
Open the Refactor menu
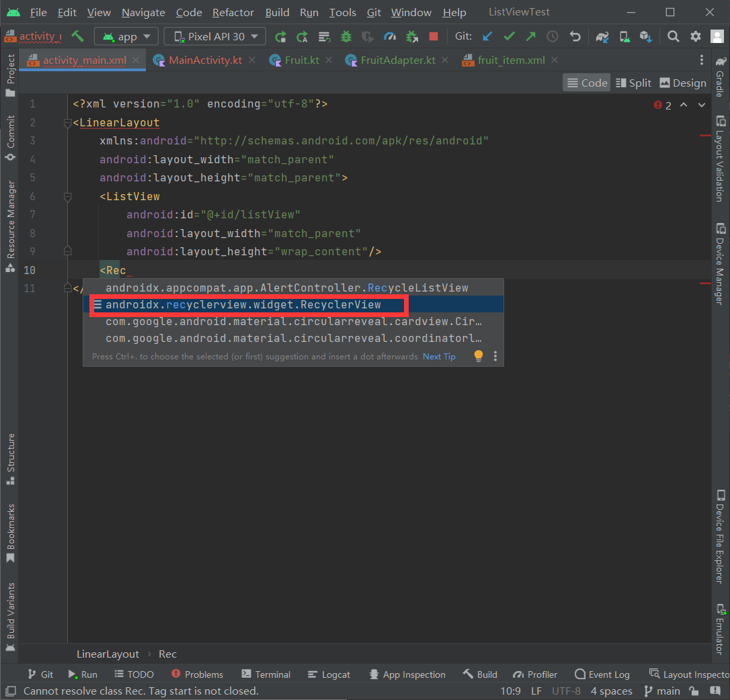pos(233,12)
